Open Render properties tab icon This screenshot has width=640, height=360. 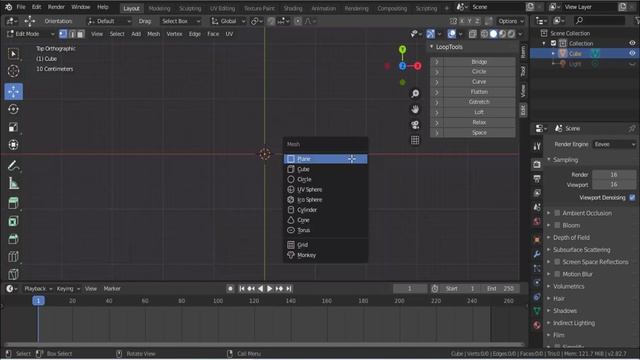[x=537, y=164]
